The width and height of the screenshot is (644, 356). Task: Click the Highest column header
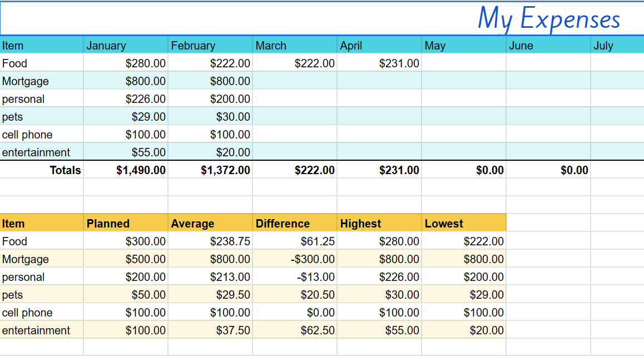tap(379, 224)
